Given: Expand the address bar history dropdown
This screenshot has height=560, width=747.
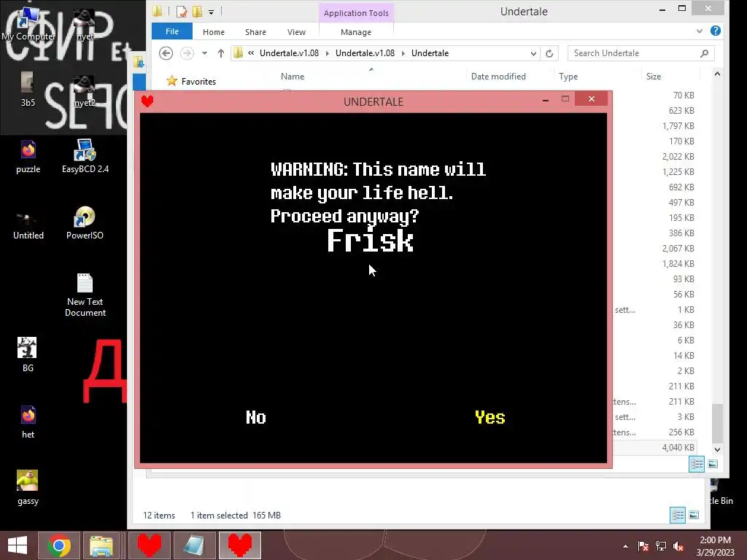Looking at the screenshot, I should [x=533, y=53].
